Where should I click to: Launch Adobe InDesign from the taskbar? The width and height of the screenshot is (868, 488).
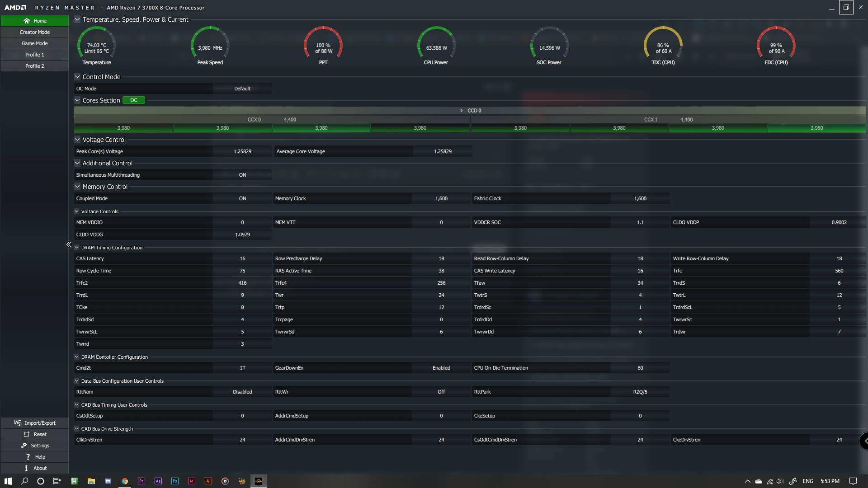pyautogui.click(x=192, y=481)
